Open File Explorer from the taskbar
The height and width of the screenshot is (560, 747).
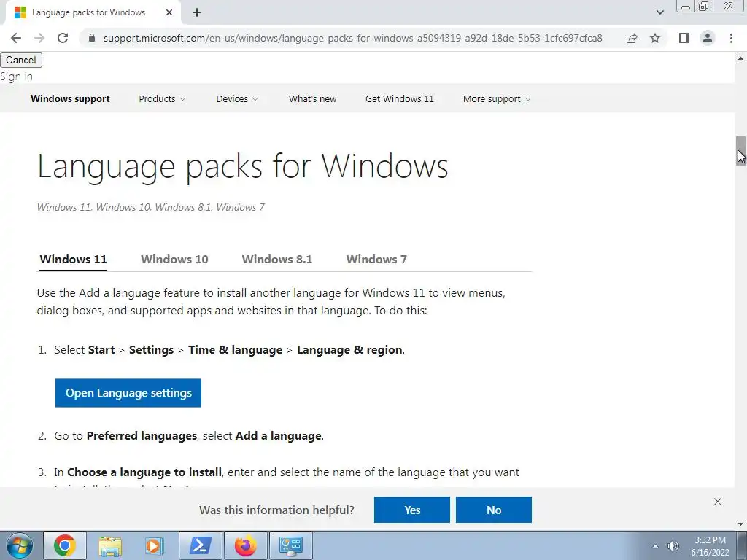(110, 545)
